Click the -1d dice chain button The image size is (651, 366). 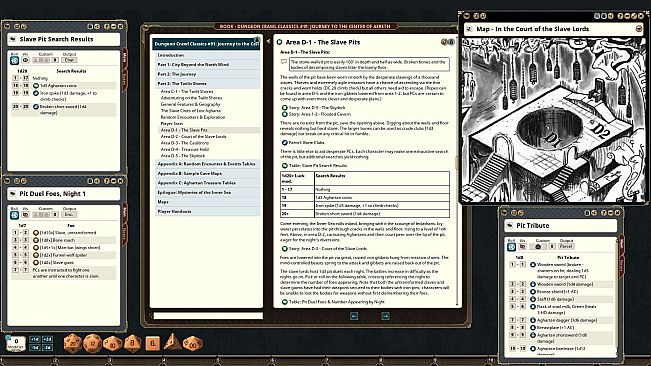point(35,348)
